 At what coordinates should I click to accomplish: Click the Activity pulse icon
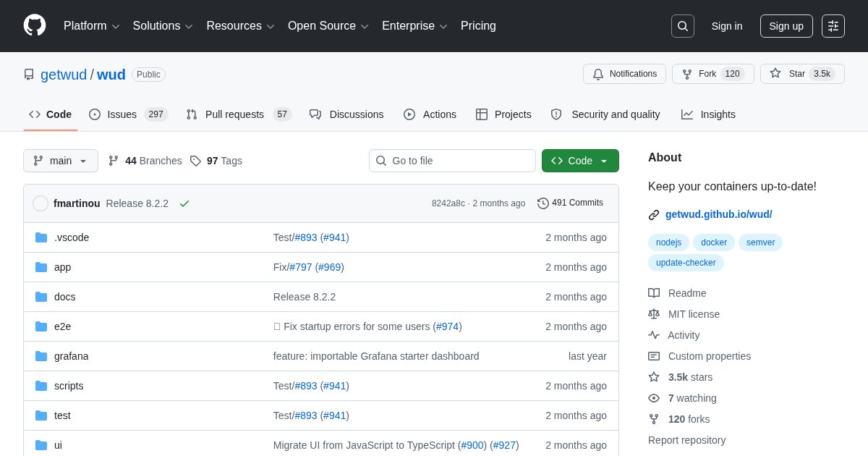point(654,335)
